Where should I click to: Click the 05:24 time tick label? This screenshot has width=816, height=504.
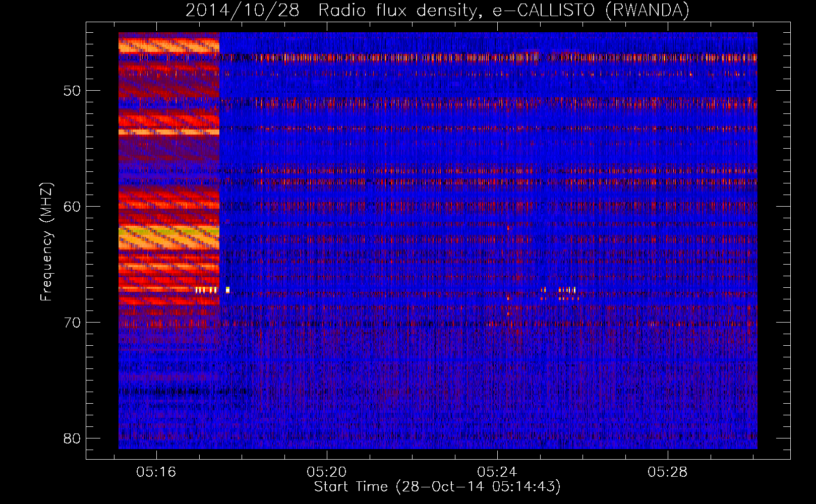pyautogui.click(x=497, y=472)
